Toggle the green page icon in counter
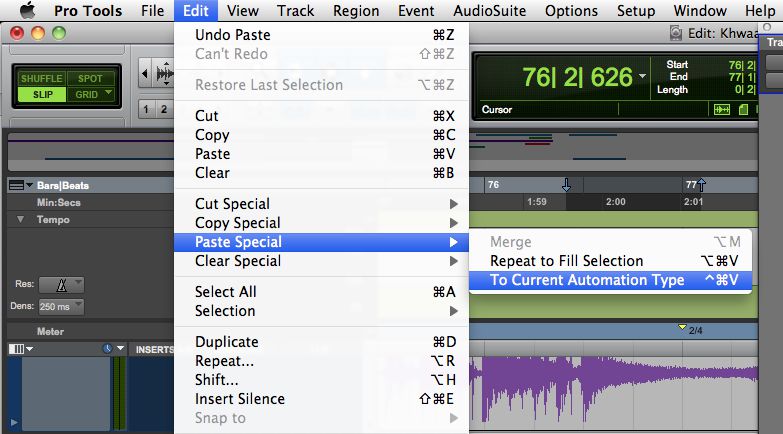The width and height of the screenshot is (783, 434). pyautogui.click(x=743, y=110)
